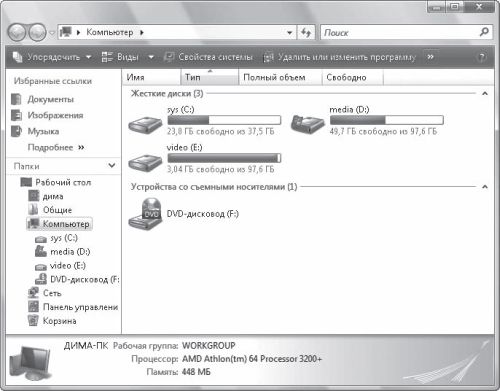
Task: Click the magnifier search icon
Action: coord(484,32)
